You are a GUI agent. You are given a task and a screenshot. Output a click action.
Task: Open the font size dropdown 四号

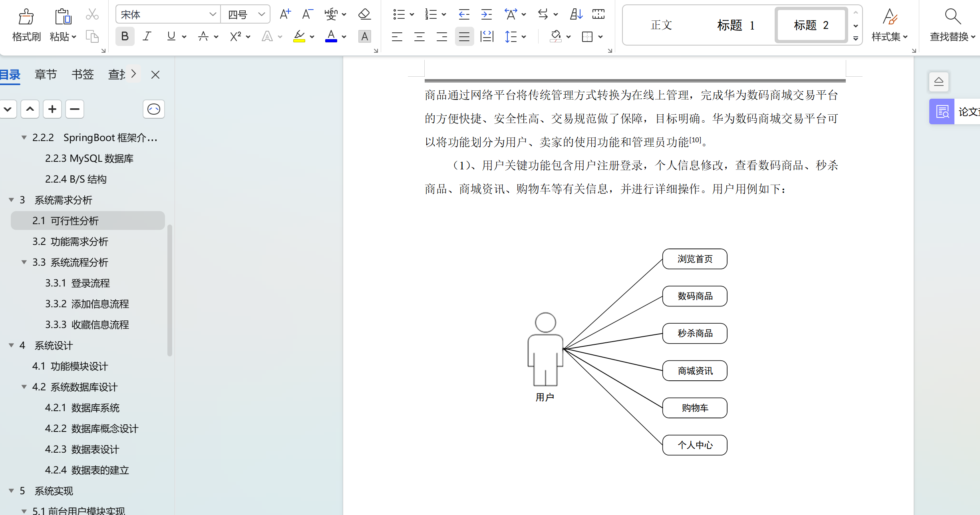[262, 14]
